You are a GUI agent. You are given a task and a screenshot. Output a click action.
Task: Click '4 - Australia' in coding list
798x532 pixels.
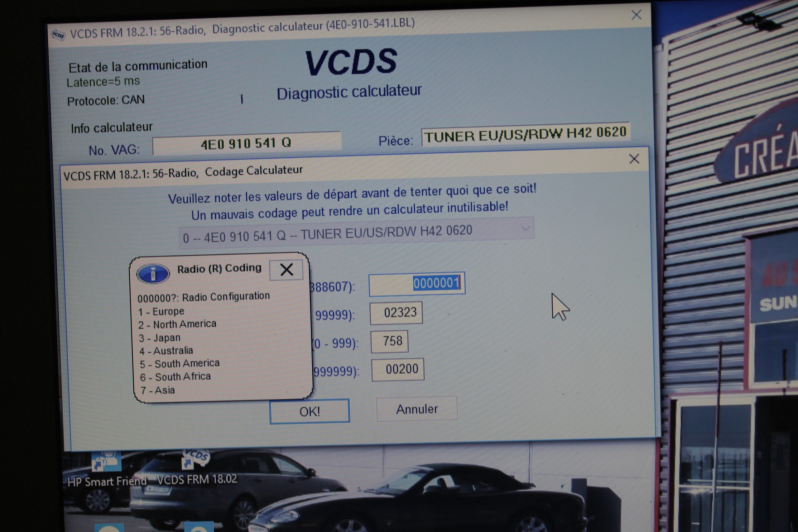166,351
